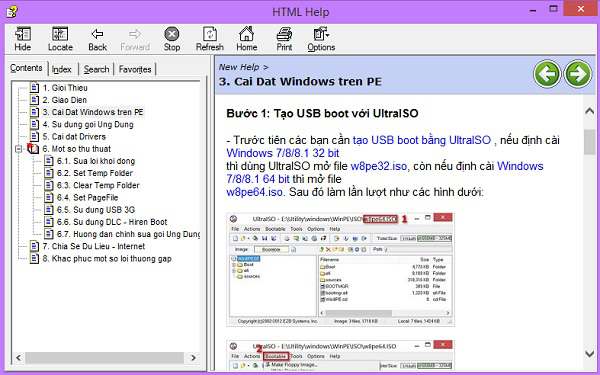Image resolution: width=600 pixels, height=375 pixels.
Task: Select 3. Cai Dat Windows tren PE
Action: coord(93,112)
